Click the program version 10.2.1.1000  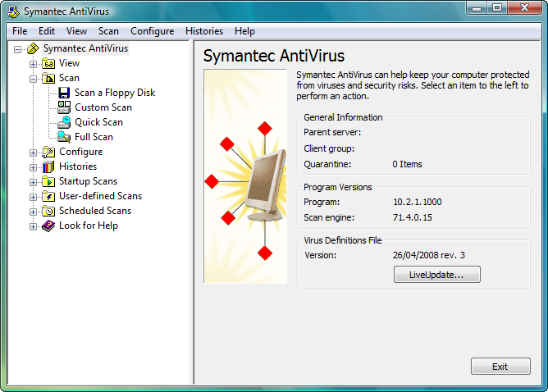click(x=418, y=202)
